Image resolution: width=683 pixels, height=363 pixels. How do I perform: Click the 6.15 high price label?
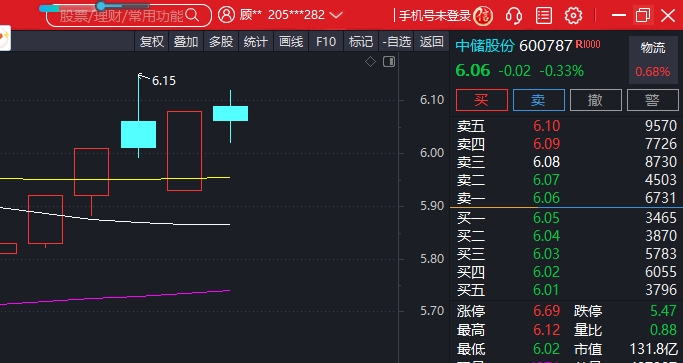164,81
